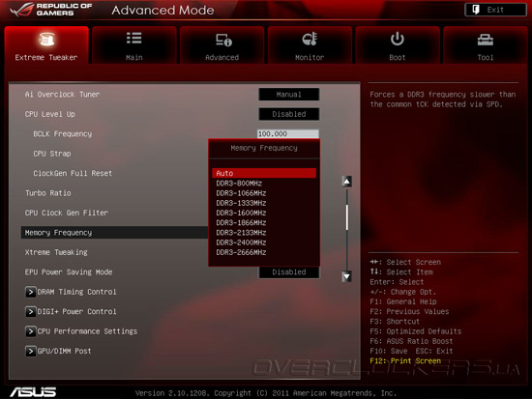
Task: Click the BCLK Frequency input field
Action: [x=287, y=134]
